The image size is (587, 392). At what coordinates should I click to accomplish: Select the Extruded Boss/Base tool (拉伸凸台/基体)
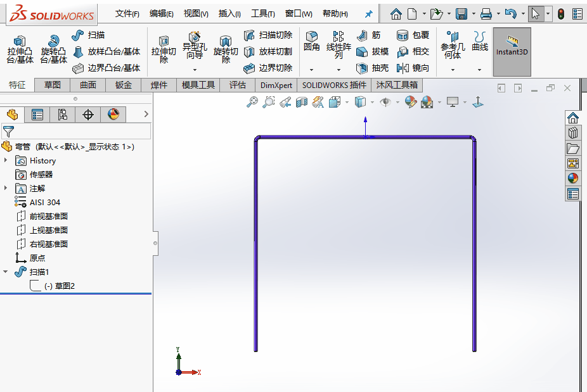(x=20, y=50)
